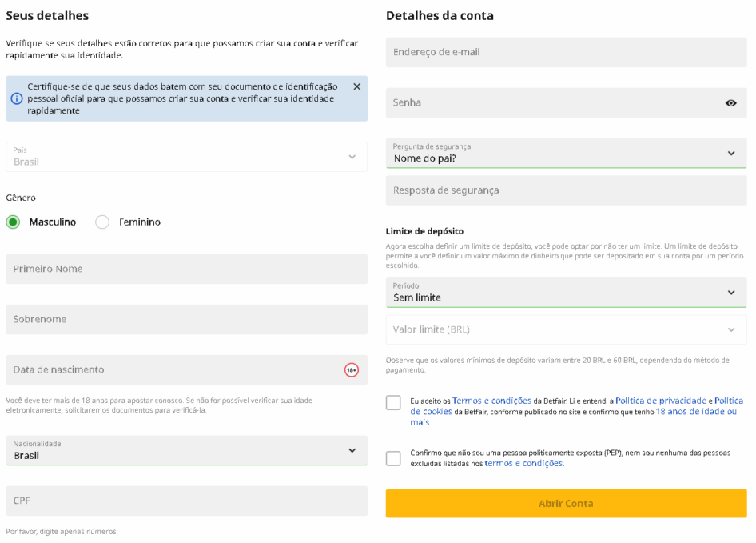This screenshot has width=756, height=543.
Task: Click the Primeiro Nome field
Action: (186, 269)
